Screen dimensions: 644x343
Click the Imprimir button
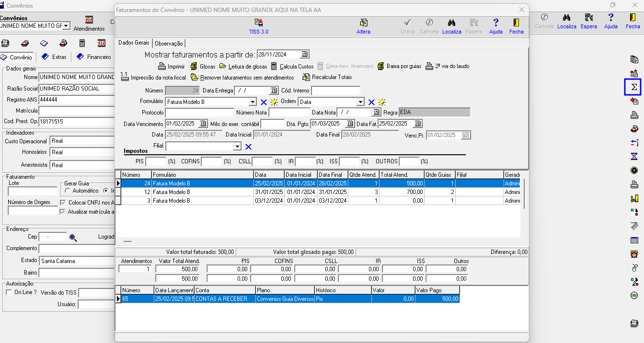172,66
